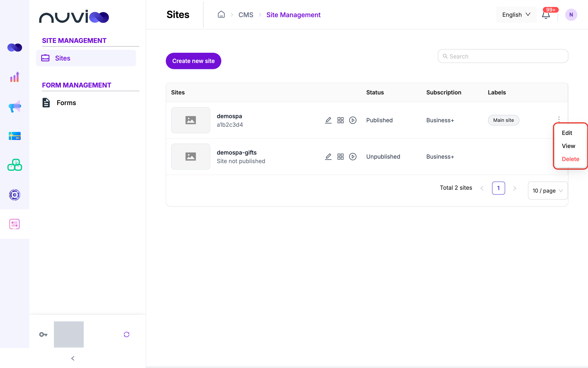Click the Create new site button
The width and height of the screenshot is (588, 368).
193,61
